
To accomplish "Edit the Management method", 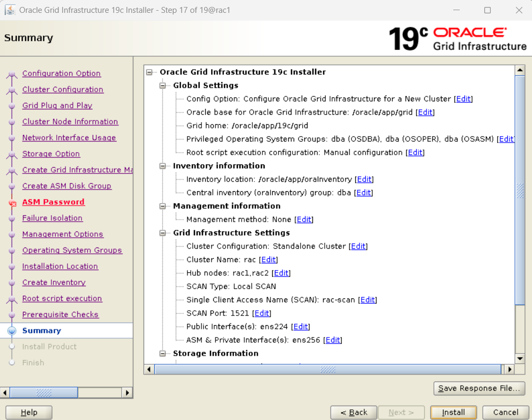I will point(304,220).
